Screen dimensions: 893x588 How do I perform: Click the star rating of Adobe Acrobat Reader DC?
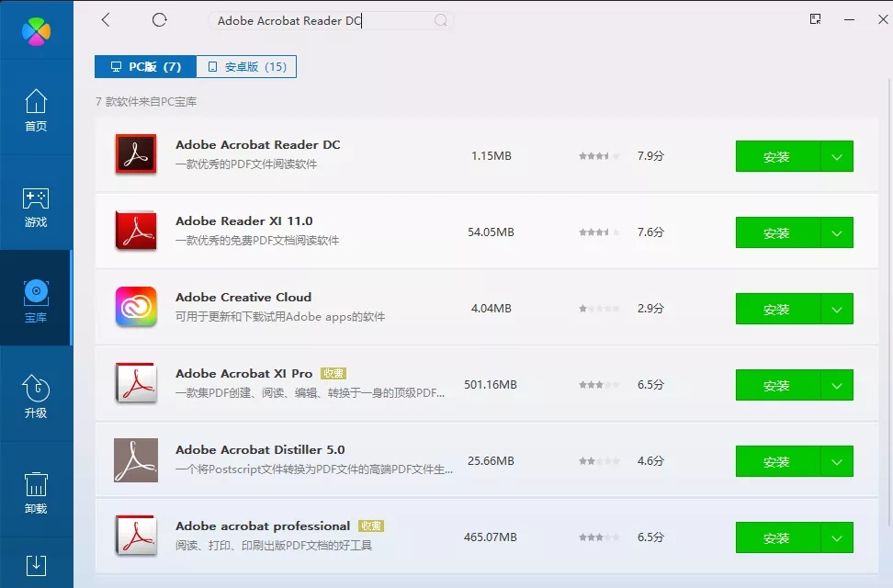599,156
